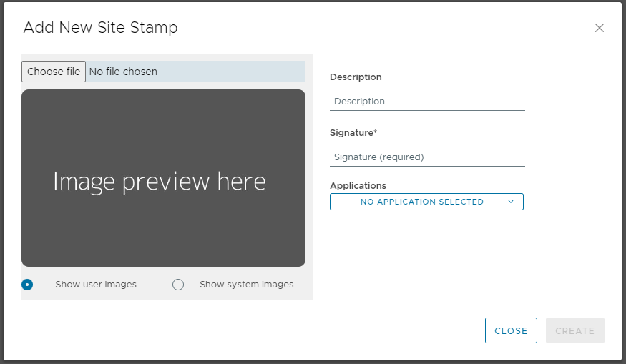Click the required asterisk beside Signature
Viewport: 626px width, 364px height.
click(x=376, y=132)
